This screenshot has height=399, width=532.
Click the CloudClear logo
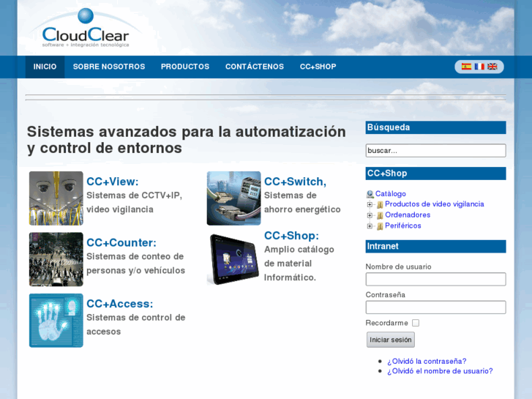pos(85,29)
